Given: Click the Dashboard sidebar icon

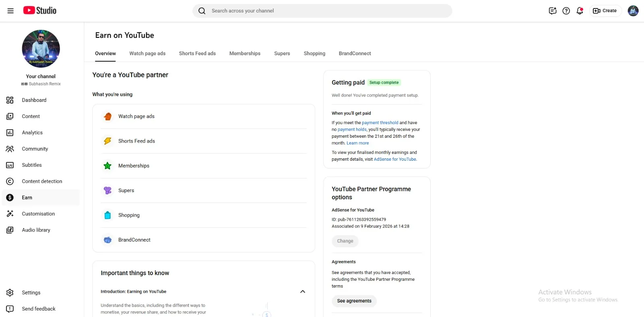Looking at the screenshot, I should pyautogui.click(x=10, y=100).
